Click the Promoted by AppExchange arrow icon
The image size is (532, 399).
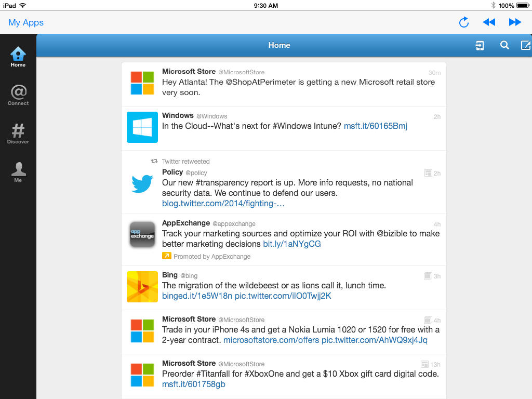166,256
